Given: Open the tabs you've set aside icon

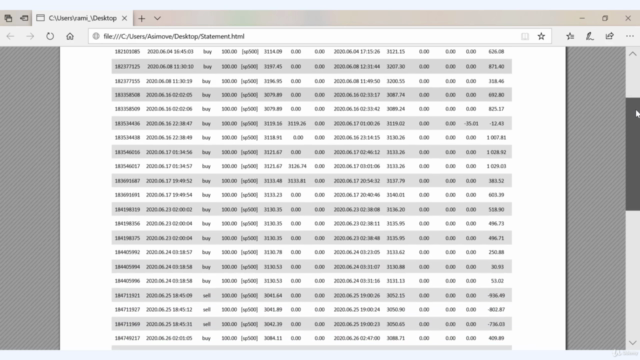Looking at the screenshot, I should tap(8, 18).
